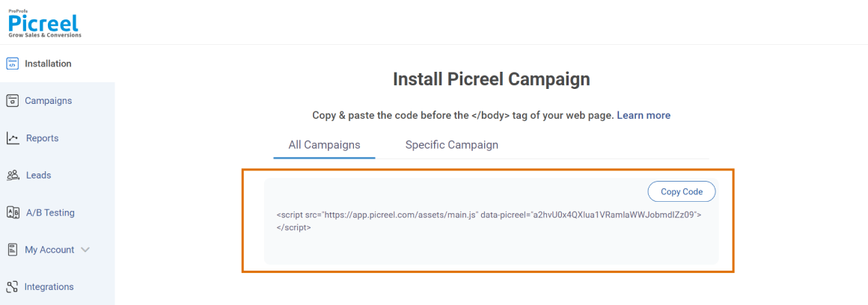This screenshot has height=305, width=868.
Task: Switch to the Specific Campaign tab
Action: [451, 145]
